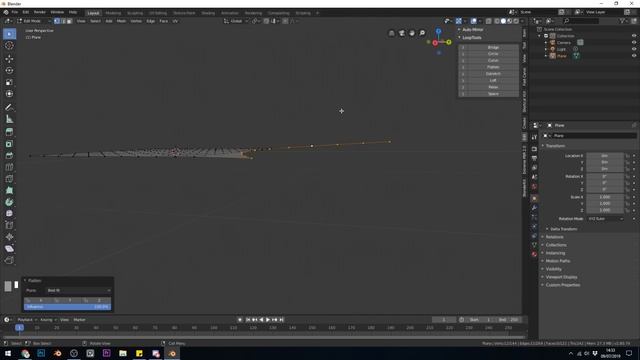The width and height of the screenshot is (640, 360).
Task: Hide the Collection in outliner
Action: click(634, 36)
